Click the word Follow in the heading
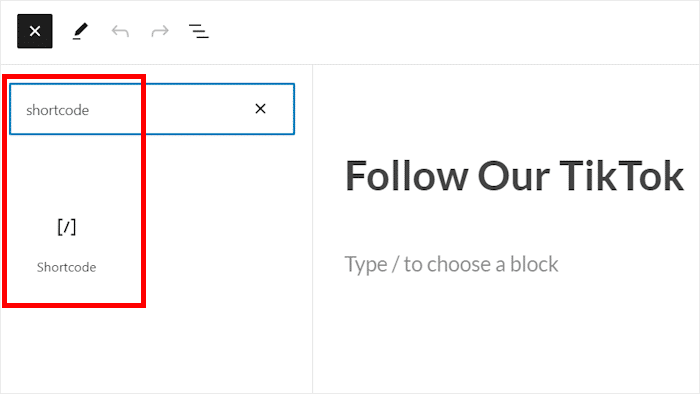The width and height of the screenshot is (700, 394). coord(406,176)
